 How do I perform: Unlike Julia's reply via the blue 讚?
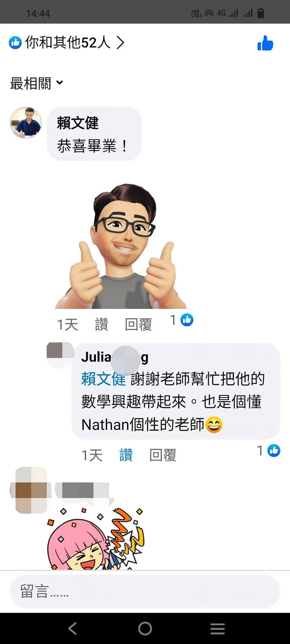[x=126, y=455]
